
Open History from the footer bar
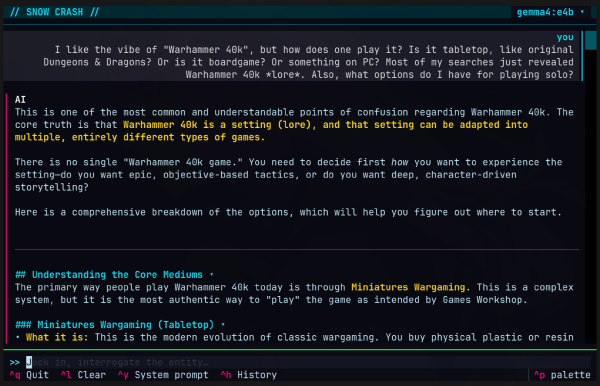tap(248, 375)
